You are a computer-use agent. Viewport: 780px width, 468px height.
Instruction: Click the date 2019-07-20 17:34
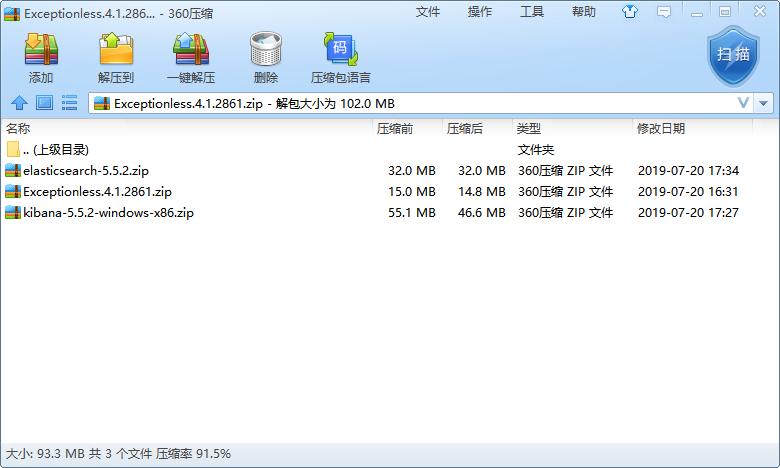tap(688, 171)
